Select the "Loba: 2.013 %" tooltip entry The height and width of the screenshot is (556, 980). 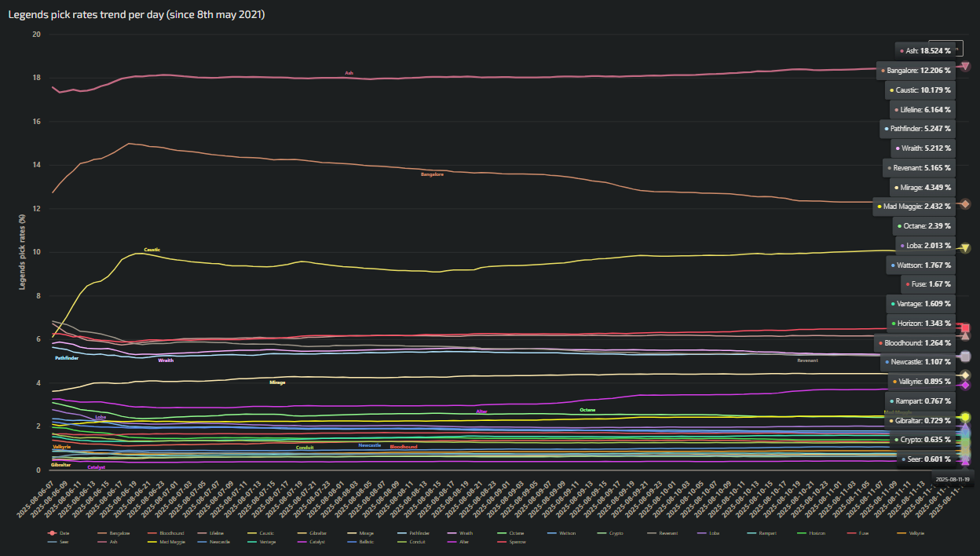(926, 245)
